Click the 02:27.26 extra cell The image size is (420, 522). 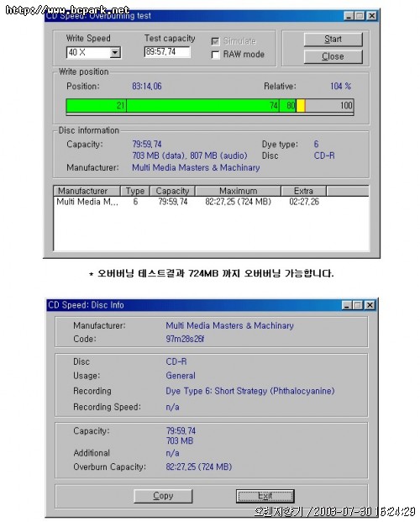point(304,202)
